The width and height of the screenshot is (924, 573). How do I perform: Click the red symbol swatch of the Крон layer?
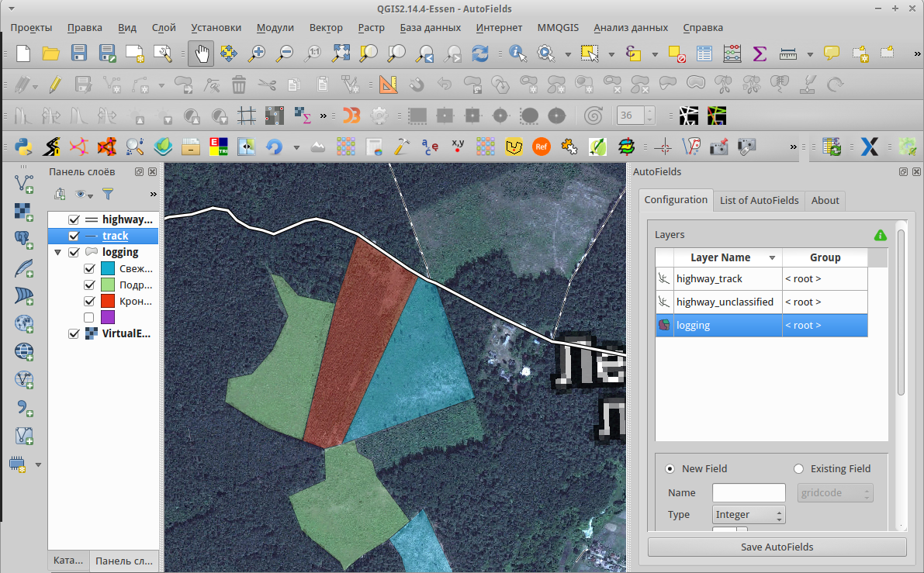pos(107,301)
